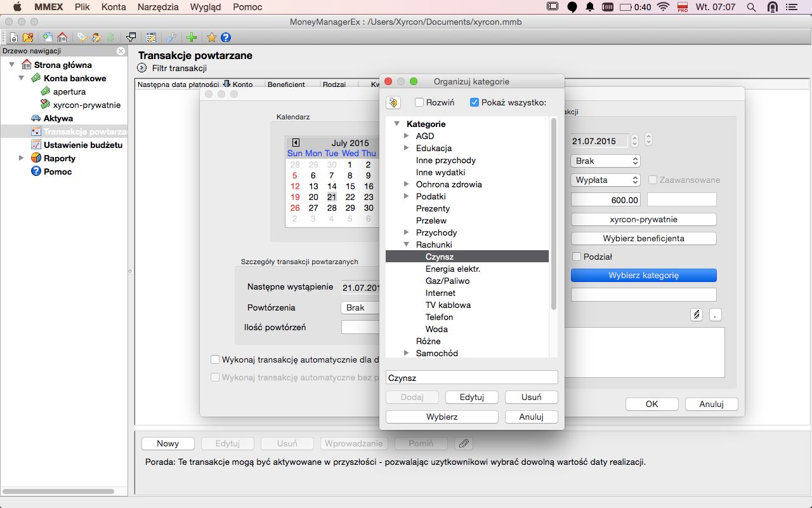The width and height of the screenshot is (812, 508).
Task: Click the report notepad toolbar icon
Action: click(151, 37)
